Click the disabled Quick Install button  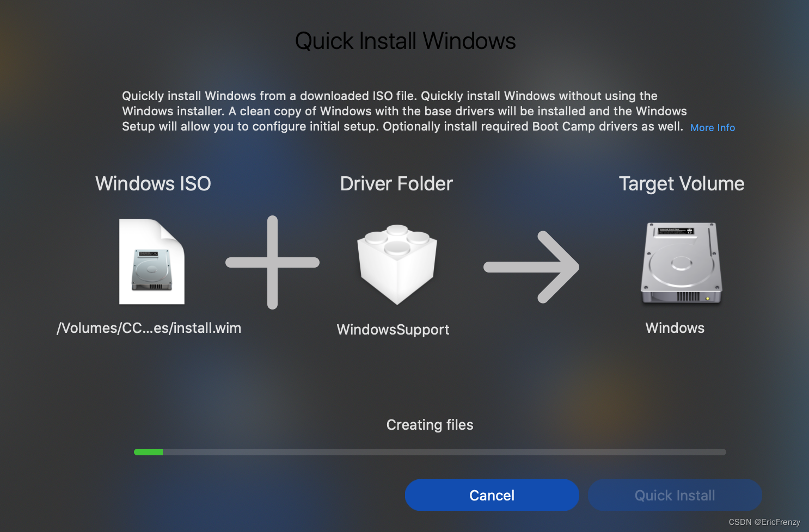pos(675,495)
